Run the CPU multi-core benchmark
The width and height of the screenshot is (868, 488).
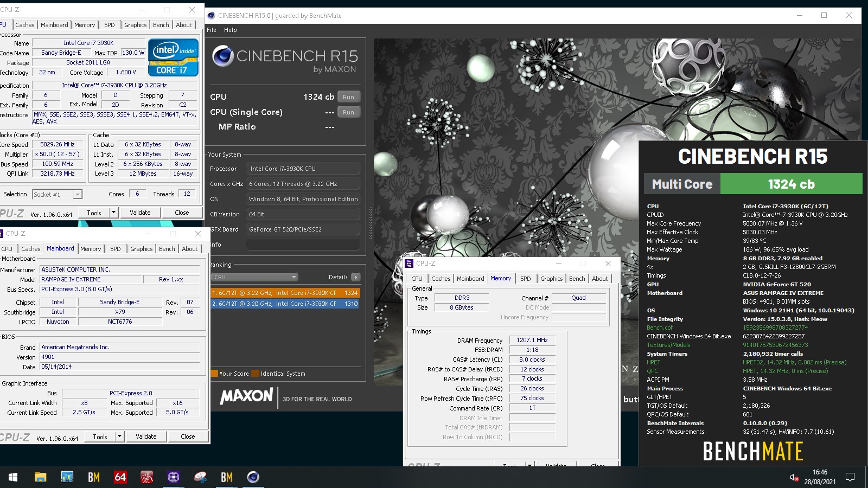pyautogui.click(x=348, y=97)
